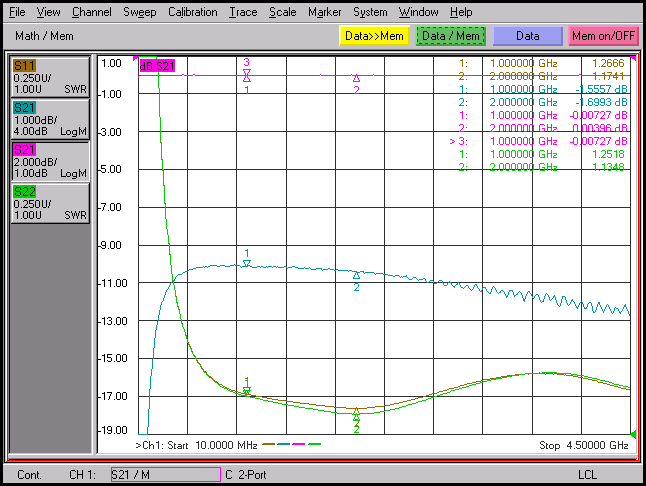Toggle the Data / Mem display mode
The width and height of the screenshot is (646, 486).
pyautogui.click(x=451, y=36)
